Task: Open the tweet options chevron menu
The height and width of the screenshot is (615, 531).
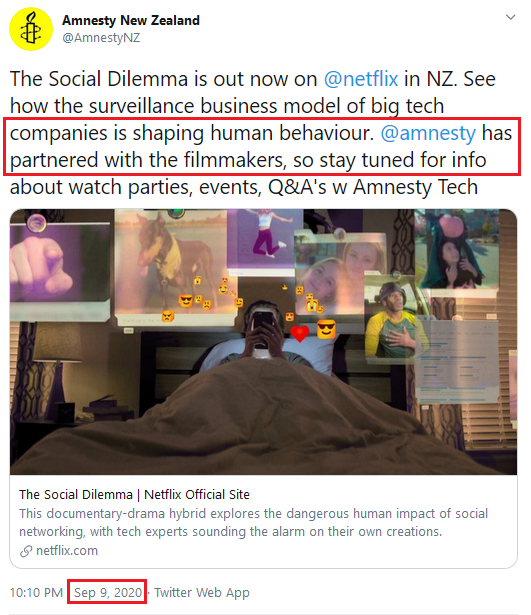Action: click(x=510, y=17)
